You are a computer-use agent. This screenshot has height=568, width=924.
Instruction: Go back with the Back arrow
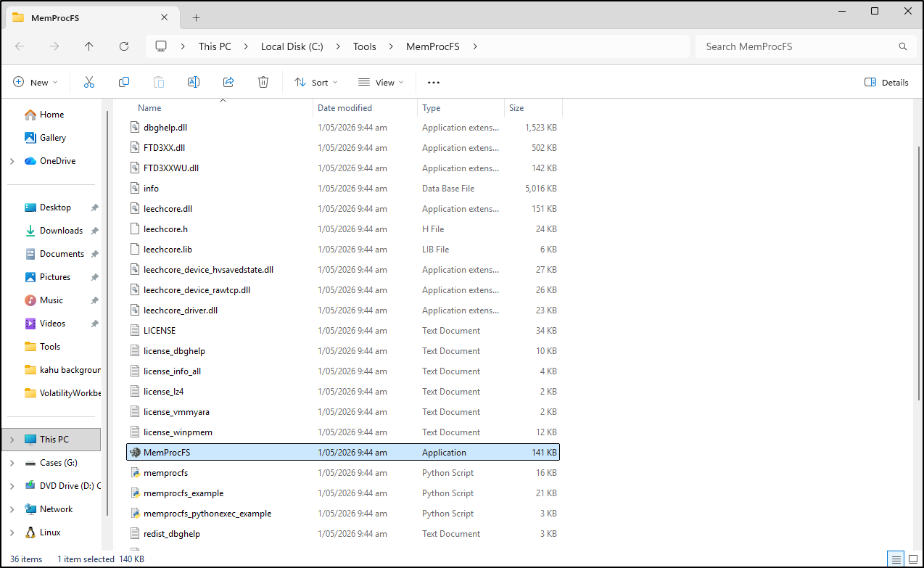20,46
